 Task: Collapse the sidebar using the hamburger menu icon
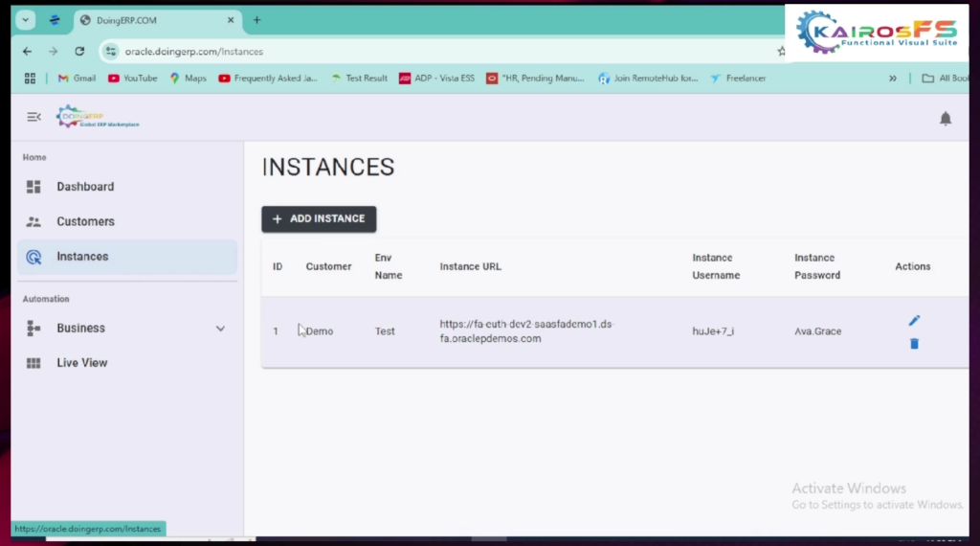tap(33, 117)
